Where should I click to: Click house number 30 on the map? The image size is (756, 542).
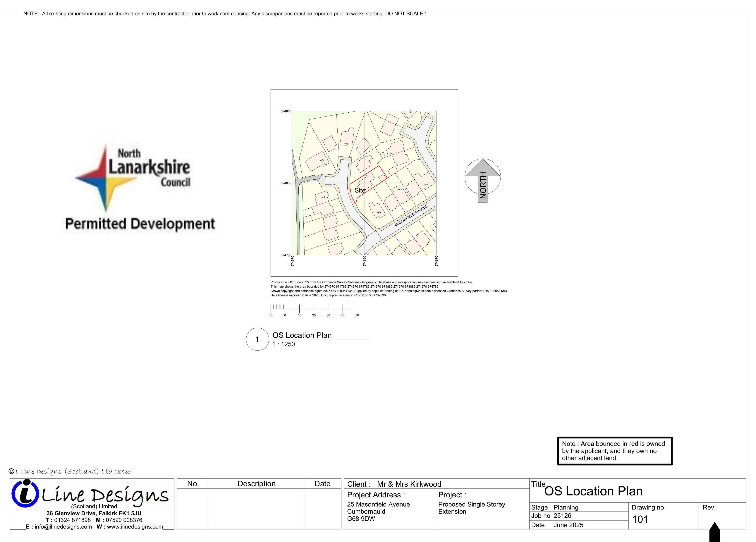[x=426, y=184]
